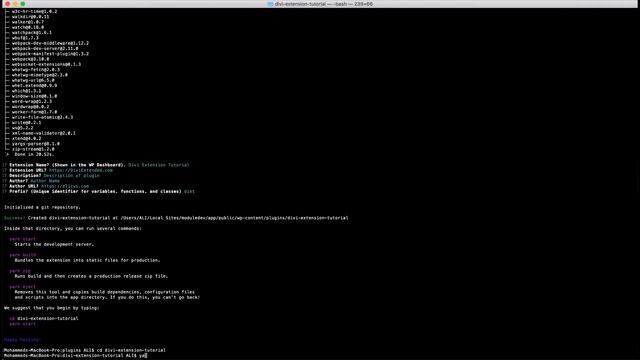This screenshot has height=360, width=640.
Task: Click the executed prompt line ending 'plugins ALI$ cd divi-extension-tutorial'
Action: [x=85, y=351]
